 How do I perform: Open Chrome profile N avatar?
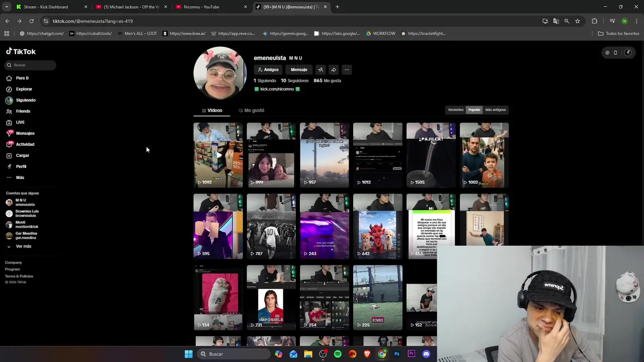[624, 21]
